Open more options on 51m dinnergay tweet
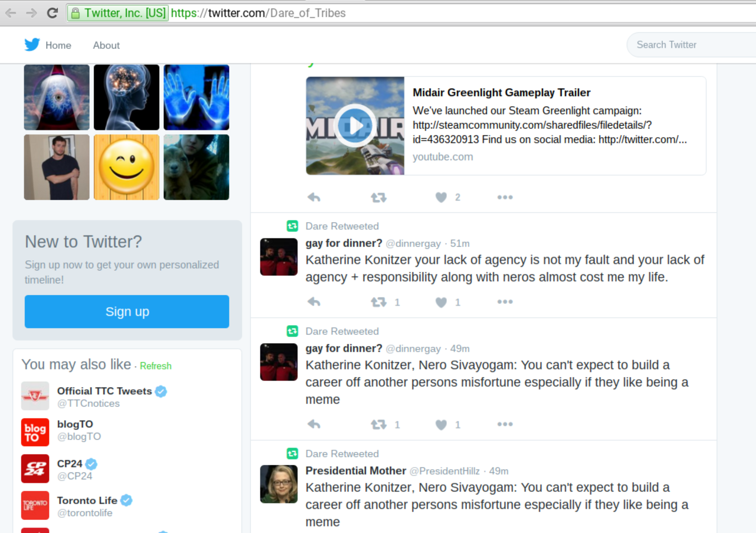The width and height of the screenshot is (756, 533). pyautogui.click(x=505, y=302)
